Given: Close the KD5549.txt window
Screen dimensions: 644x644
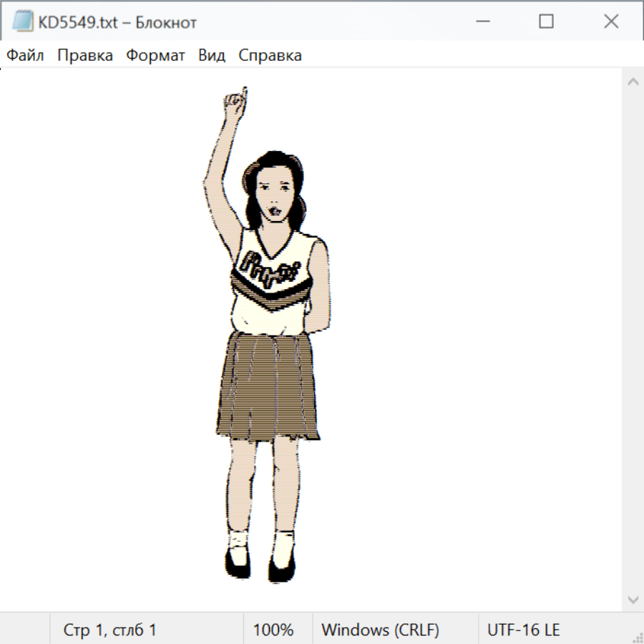Looking at the screenshot, I should tap(610, 21).
